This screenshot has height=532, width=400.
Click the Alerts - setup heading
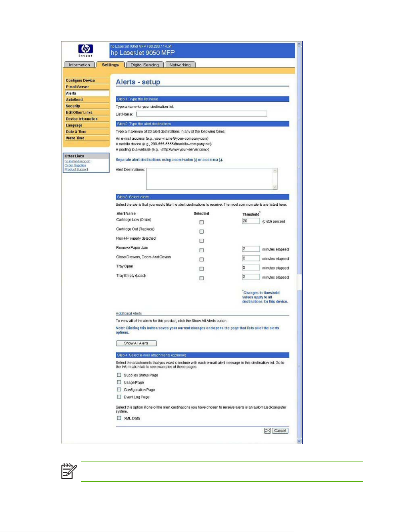[x=138, y=82]
